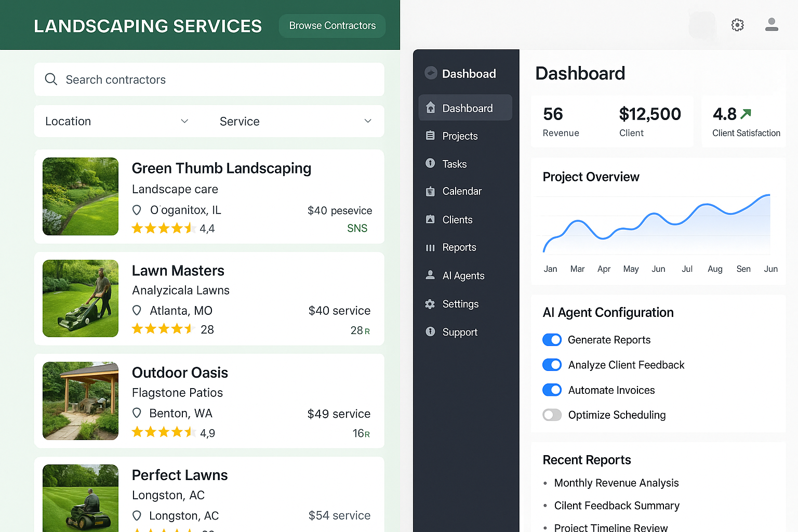Click the Calendar icon in sidebar
Screen dimensions: 798x532
click(x=430, y=191)
